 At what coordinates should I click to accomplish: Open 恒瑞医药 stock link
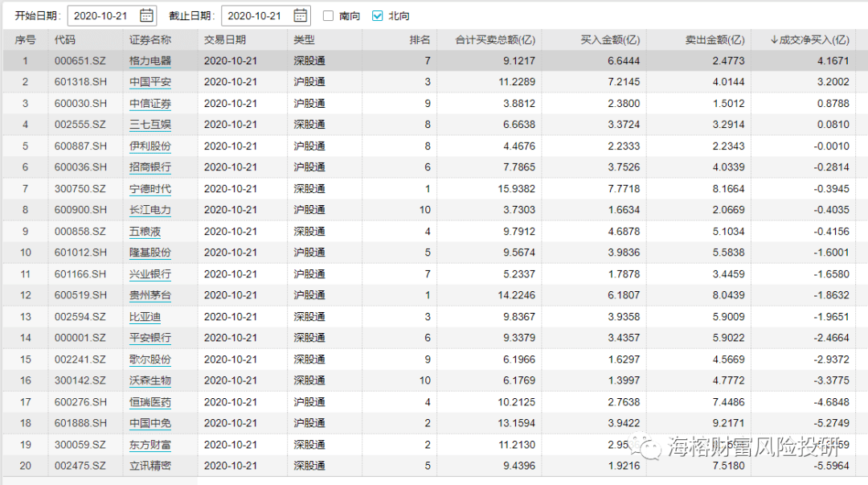coord(150,402)
